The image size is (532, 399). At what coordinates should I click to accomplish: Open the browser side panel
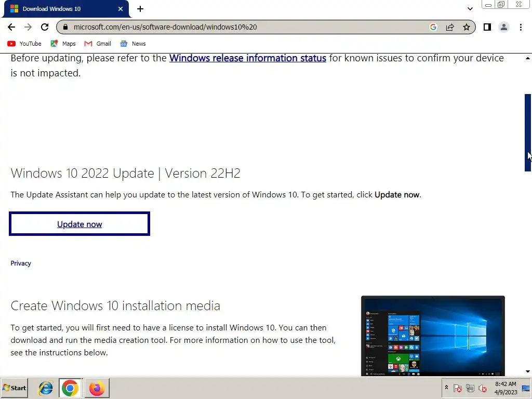pyautogui.click(x=487, y=27)
